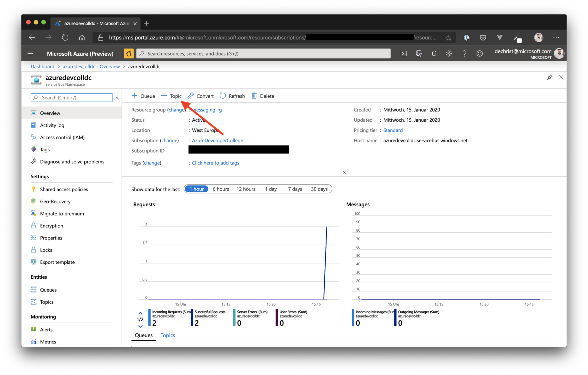The width and height of the screenshot is (588, 375).
Task: Collapse the sidebar menu with double chevron
Action: point(117,98)
